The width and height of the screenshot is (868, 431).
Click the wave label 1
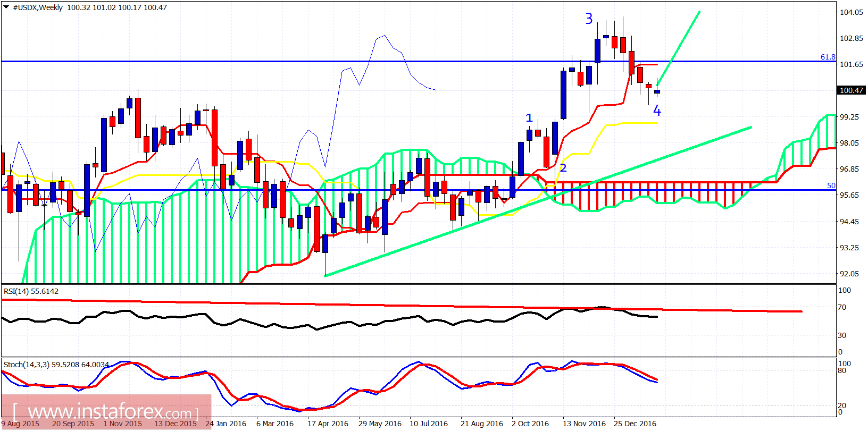[x=529, y=118]
